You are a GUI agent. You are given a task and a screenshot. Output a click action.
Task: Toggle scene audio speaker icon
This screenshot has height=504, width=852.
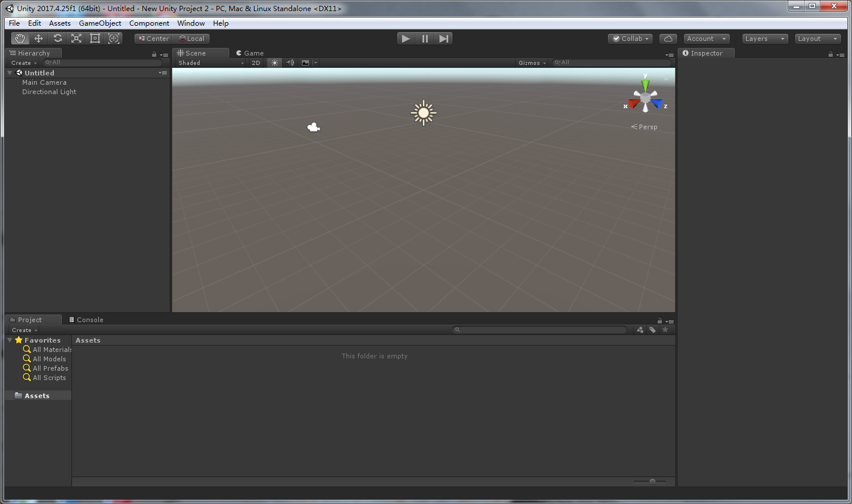click(290, 63)
